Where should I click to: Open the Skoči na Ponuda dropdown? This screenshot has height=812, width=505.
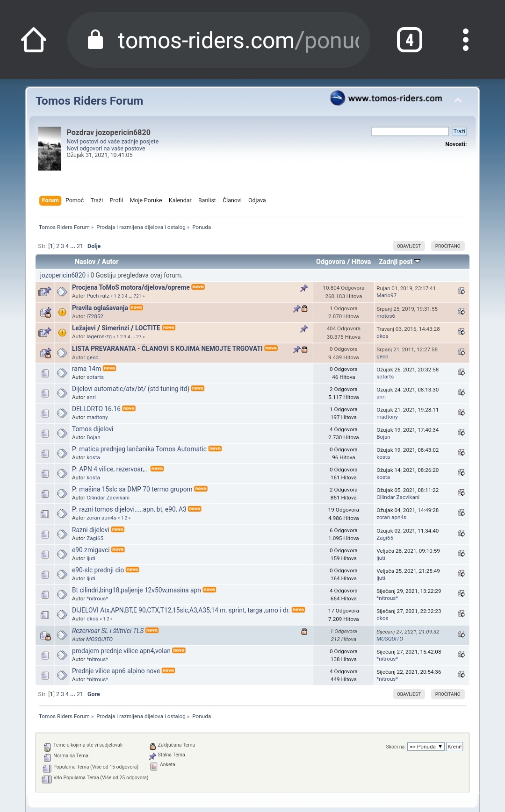(x=426, y=747)
